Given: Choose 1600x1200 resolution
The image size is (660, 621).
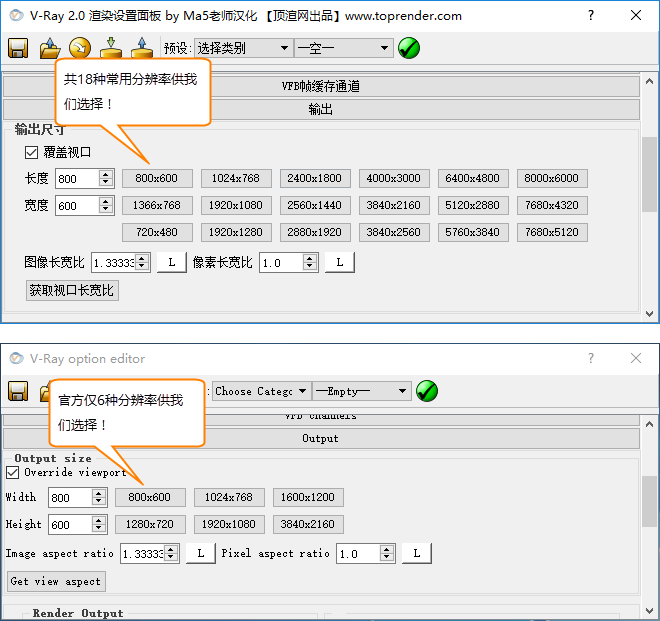Looking at the screenshot, I should click(x=308, y=497).
